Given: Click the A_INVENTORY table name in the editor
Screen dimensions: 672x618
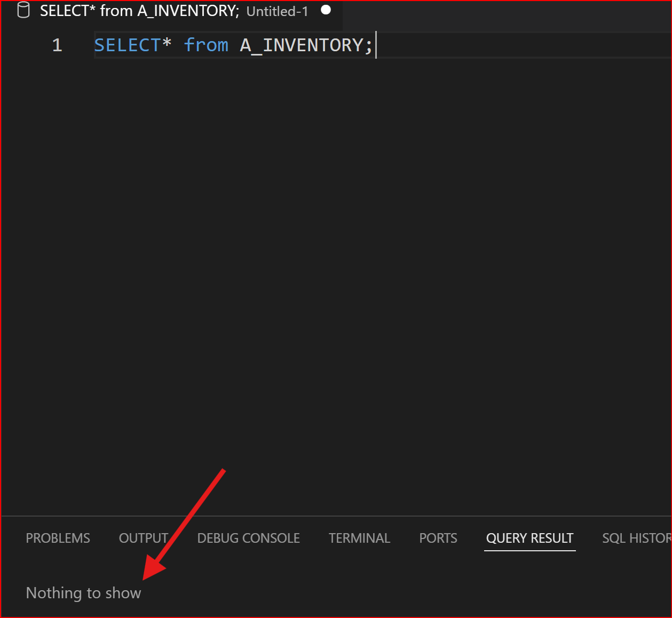Looking at the screenshot, I should click(302, 45).
